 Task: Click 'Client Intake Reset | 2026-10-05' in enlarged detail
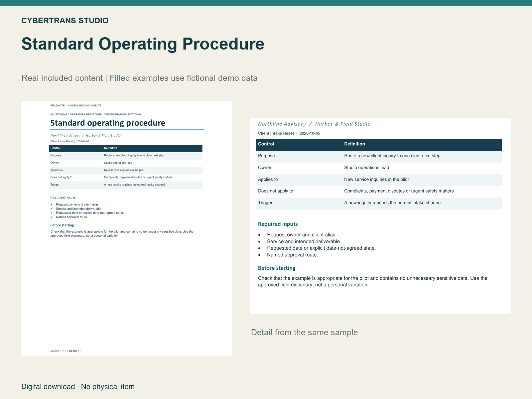click(289, 133)
